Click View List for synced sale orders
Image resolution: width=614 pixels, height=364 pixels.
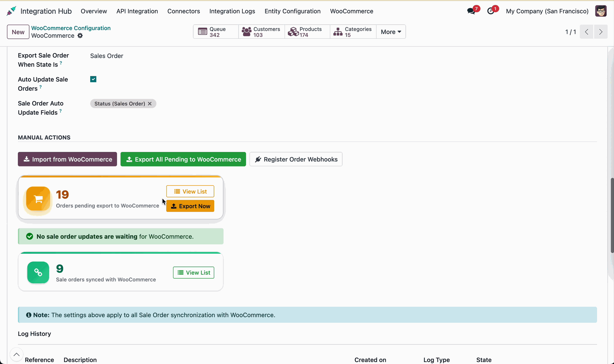point(193,273)
